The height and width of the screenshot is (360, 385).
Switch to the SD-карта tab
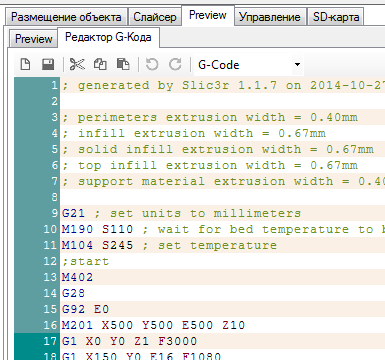click(336, 17)
